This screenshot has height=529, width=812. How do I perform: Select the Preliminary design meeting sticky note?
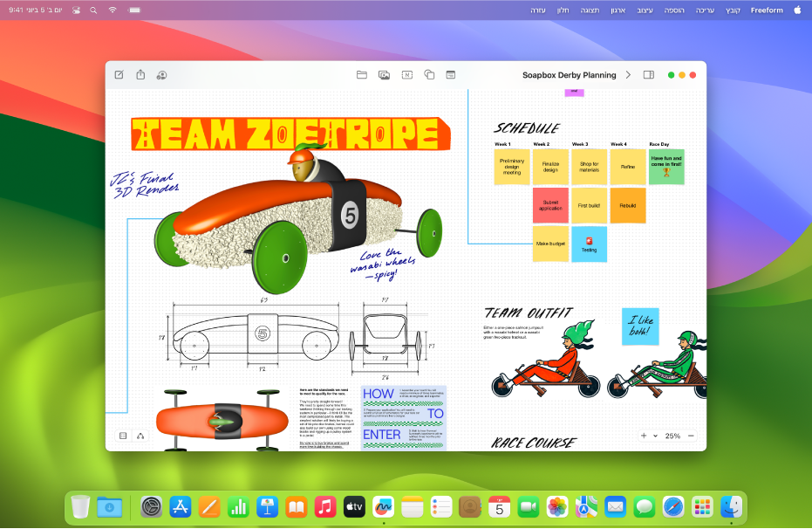coord(512,167)
